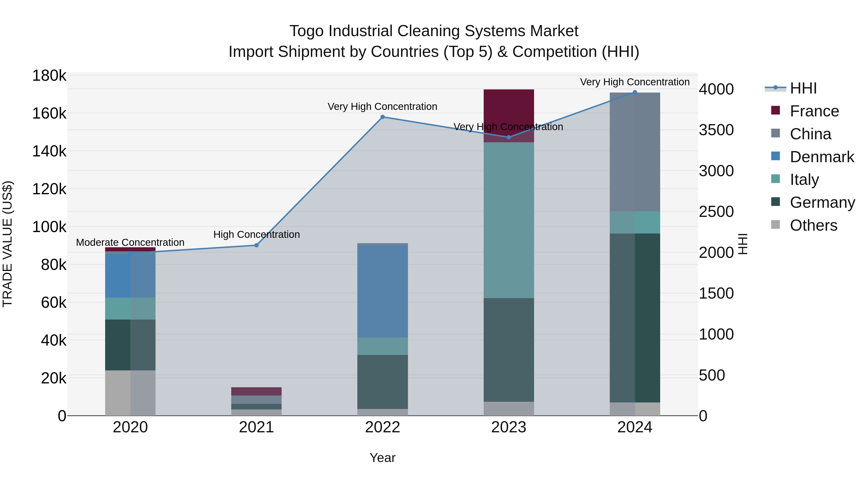Click the 4000 HHI axis tick label
The height and width of the screenshot is (488, 868).
(x=716, y=89)
